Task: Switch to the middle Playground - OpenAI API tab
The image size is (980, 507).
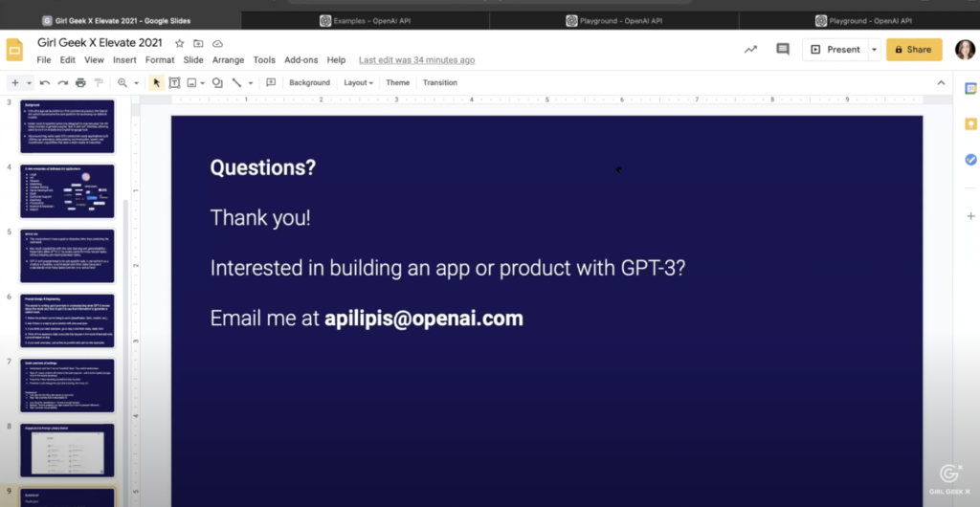Action: 613,21
